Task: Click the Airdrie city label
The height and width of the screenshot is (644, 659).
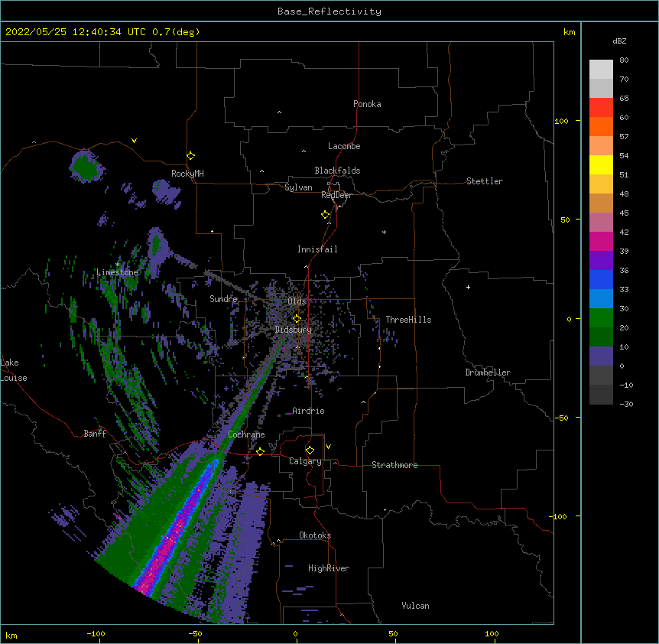Action: coord(309,411)
